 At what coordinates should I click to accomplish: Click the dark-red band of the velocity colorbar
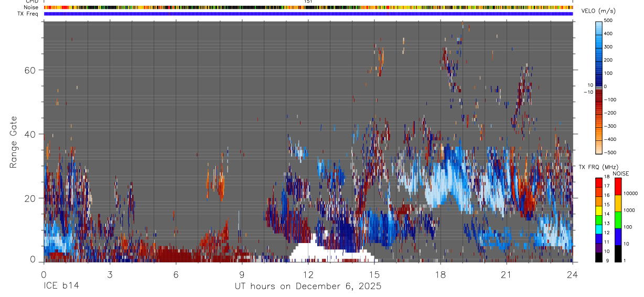[599, 94]
